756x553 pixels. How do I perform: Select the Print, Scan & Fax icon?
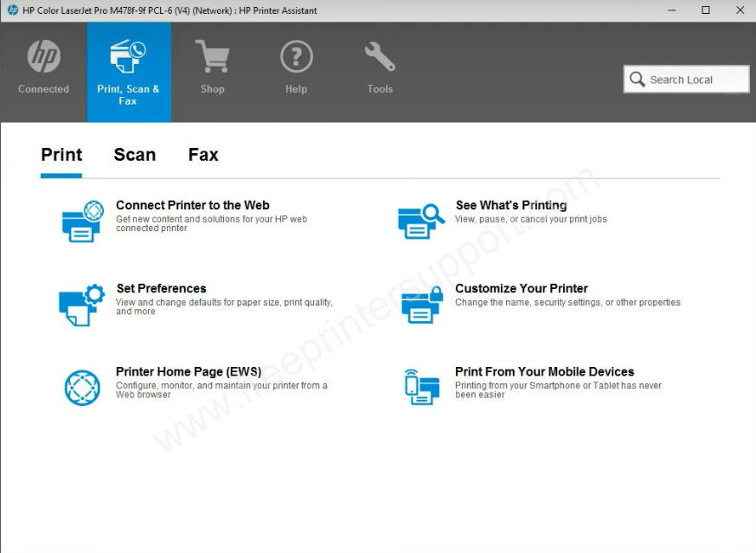tap(128, 56)
